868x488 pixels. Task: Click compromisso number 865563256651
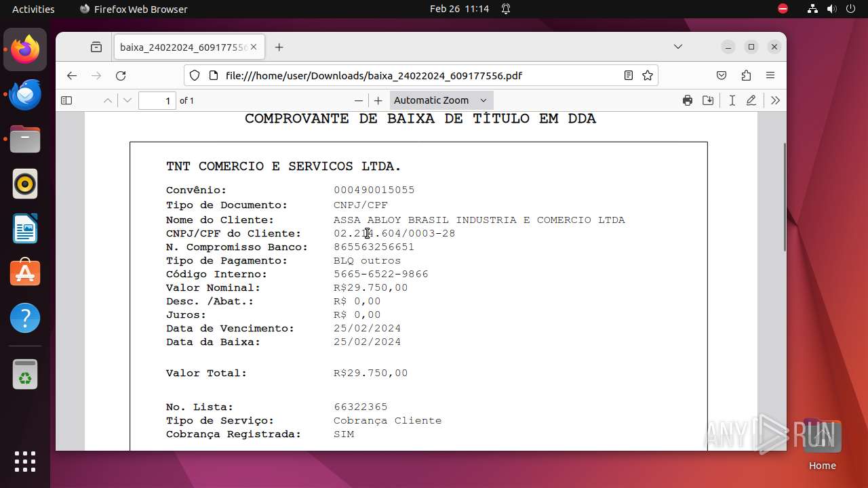(x=374, y=247)
